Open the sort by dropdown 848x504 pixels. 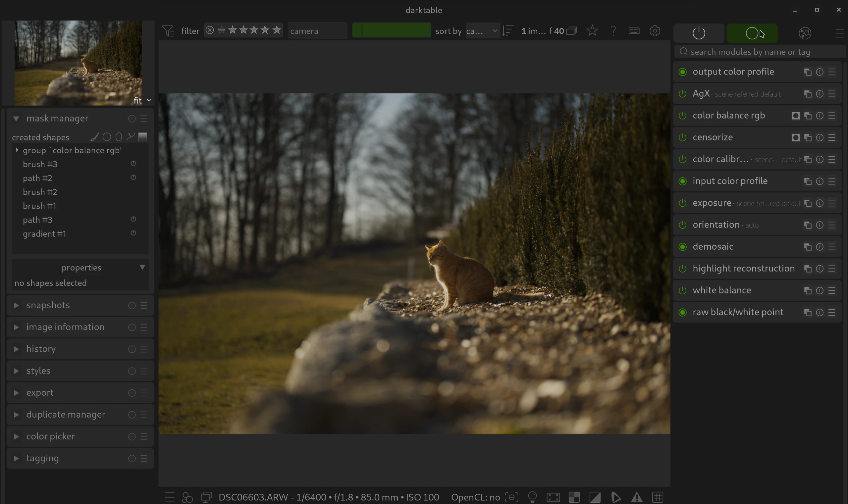point(482,31)
